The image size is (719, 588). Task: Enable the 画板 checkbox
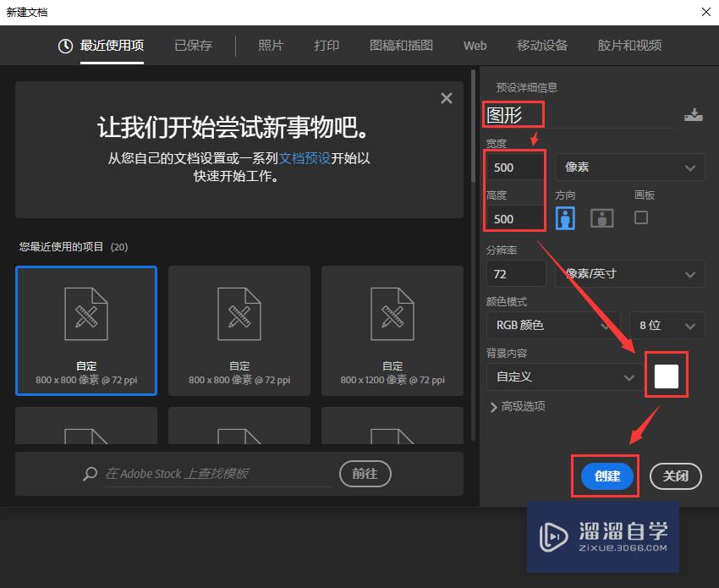click(640, 217)
